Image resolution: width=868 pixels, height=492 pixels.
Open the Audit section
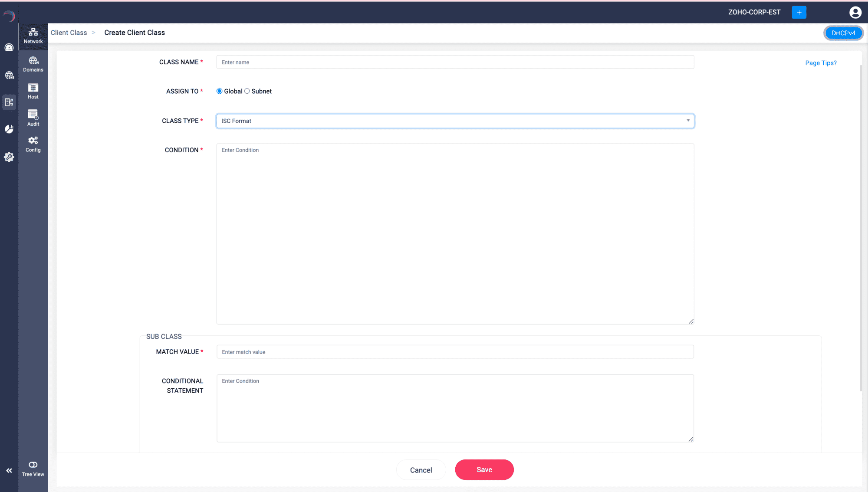click(x=33, y=118)
